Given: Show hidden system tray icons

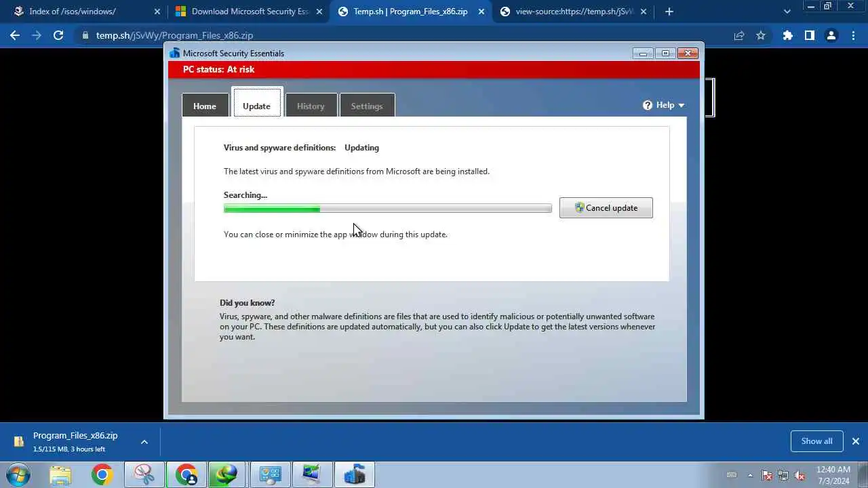Looking at the screenshot, I should click(x=750, y=475).
